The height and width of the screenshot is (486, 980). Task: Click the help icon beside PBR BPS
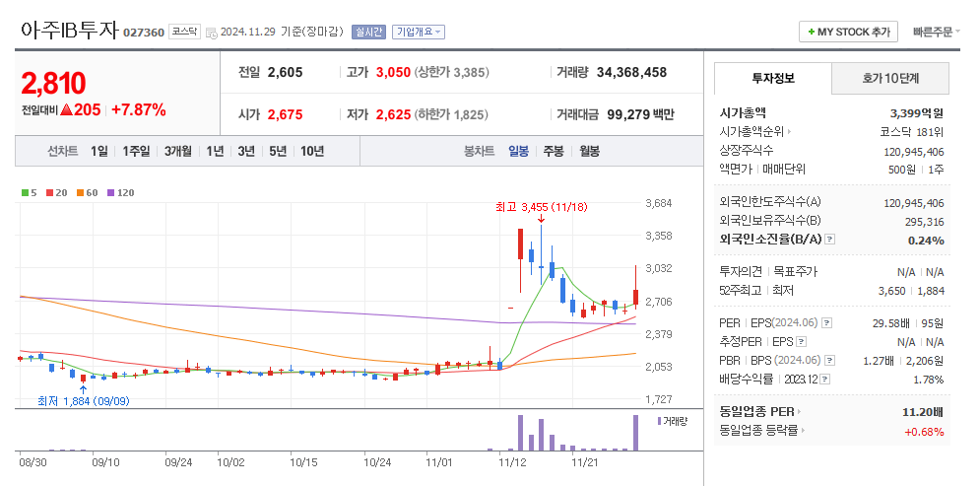(829, 360)
